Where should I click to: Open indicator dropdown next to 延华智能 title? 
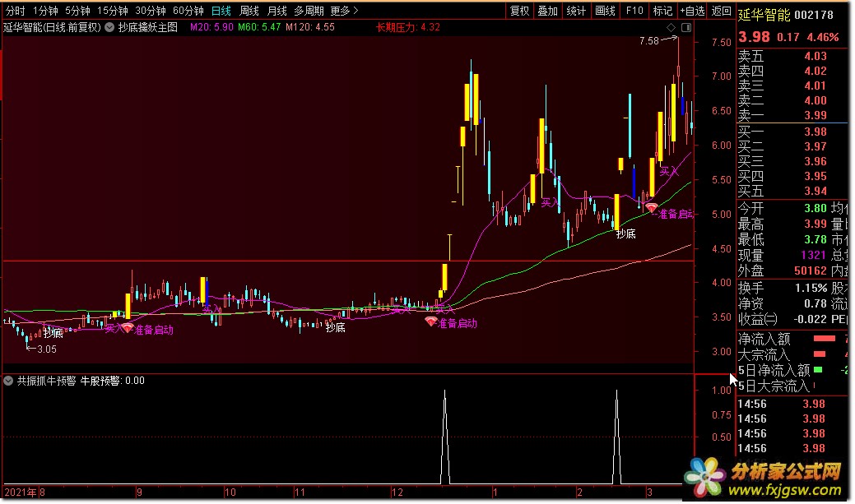(x=109, y=27)
